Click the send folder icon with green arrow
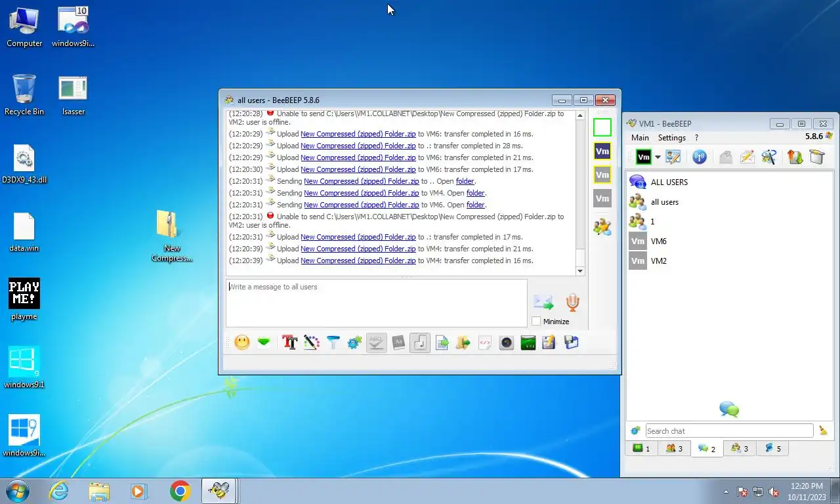The image size is (840, 504). [x=463, y=343]
